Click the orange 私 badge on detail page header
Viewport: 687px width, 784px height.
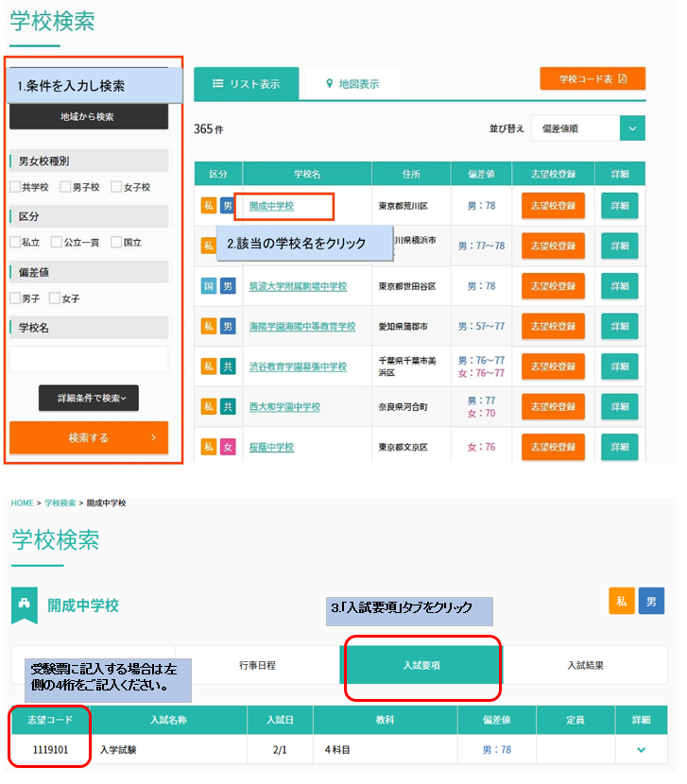tap(622, 601)
